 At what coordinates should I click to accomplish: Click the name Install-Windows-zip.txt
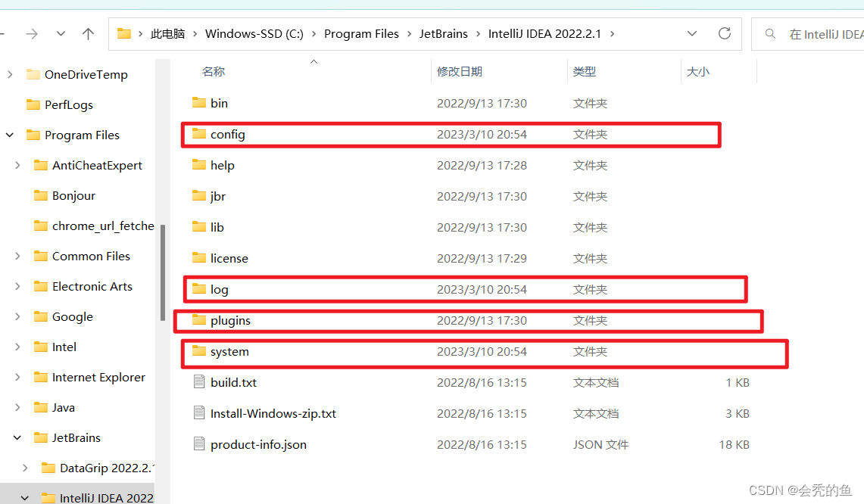tap(273, 414)
